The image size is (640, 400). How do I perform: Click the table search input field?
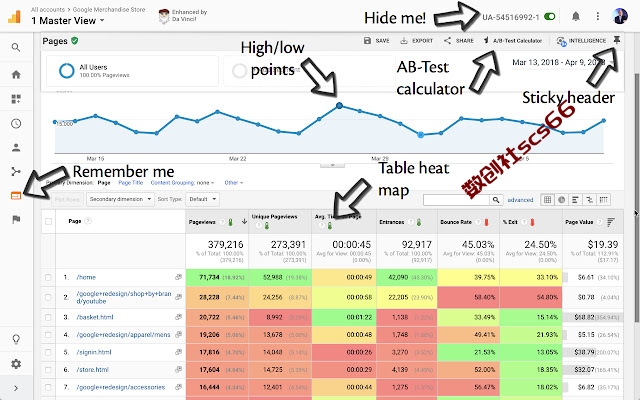pyautogui.click(x=456, y=200)
